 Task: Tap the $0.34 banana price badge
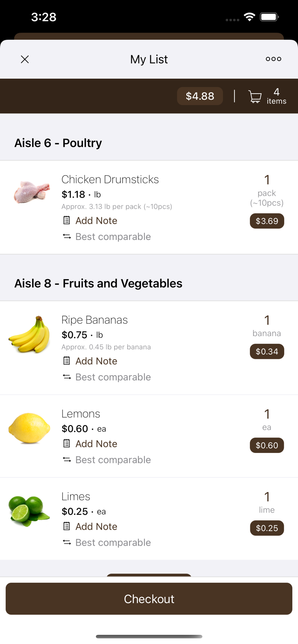[x=267, y=352]
